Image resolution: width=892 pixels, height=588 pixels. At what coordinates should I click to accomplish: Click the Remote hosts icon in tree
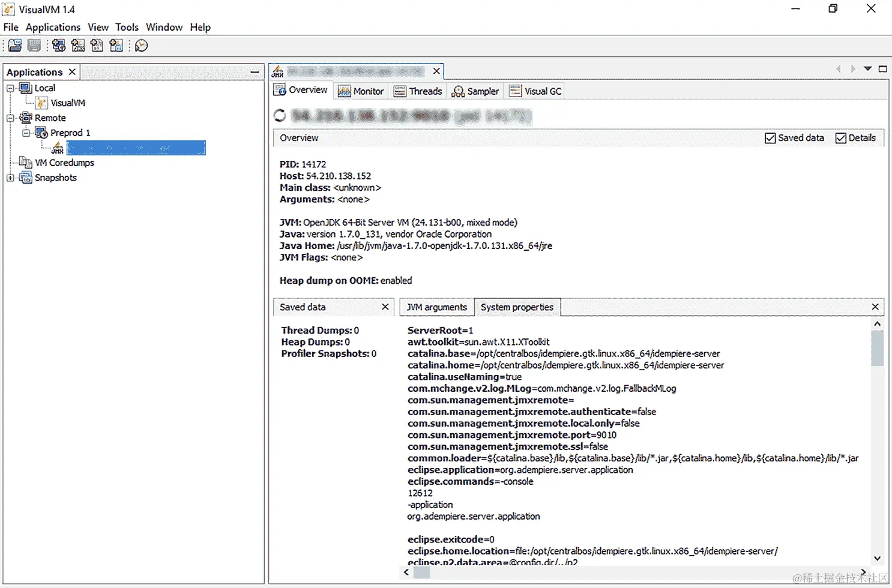(x=25, y=118)
